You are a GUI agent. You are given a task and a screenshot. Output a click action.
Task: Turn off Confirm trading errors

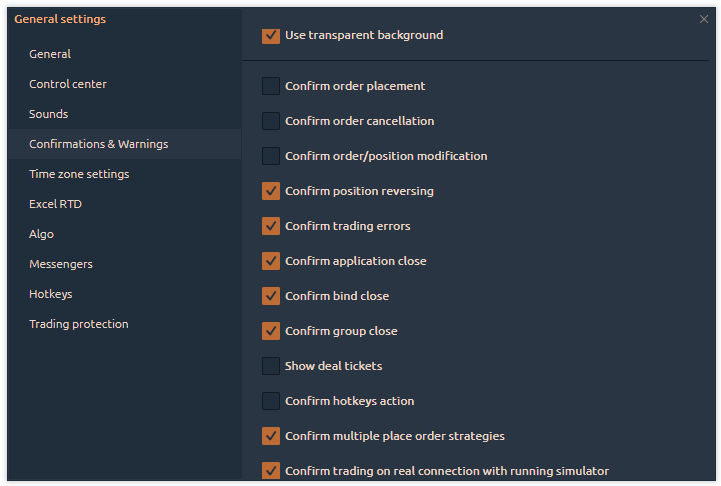(271, 226)
